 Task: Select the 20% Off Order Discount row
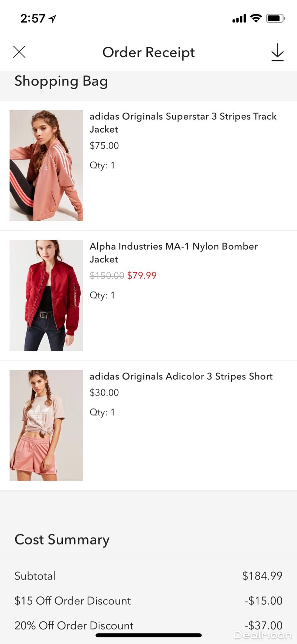pyautogui.click(x=148, y=624)
